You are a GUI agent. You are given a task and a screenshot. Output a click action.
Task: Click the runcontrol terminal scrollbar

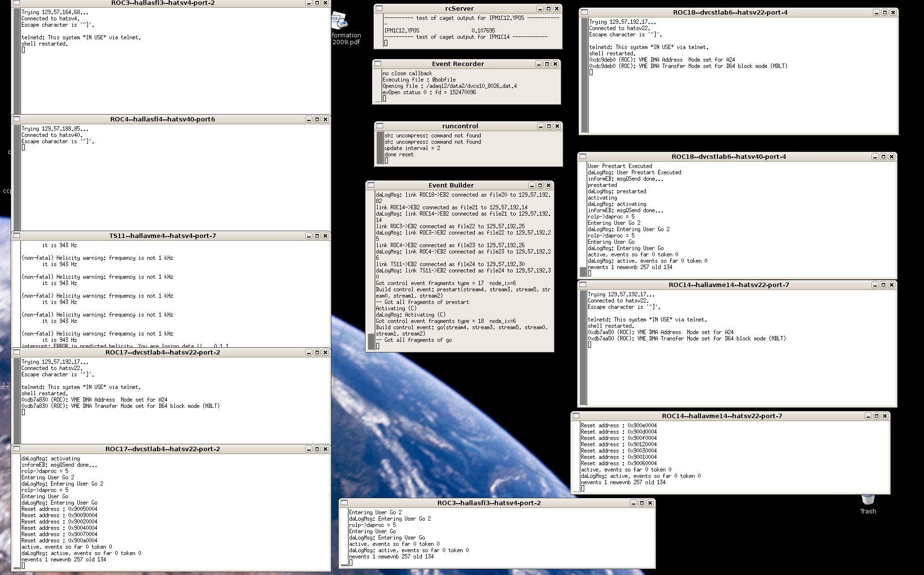pos(380,148)
